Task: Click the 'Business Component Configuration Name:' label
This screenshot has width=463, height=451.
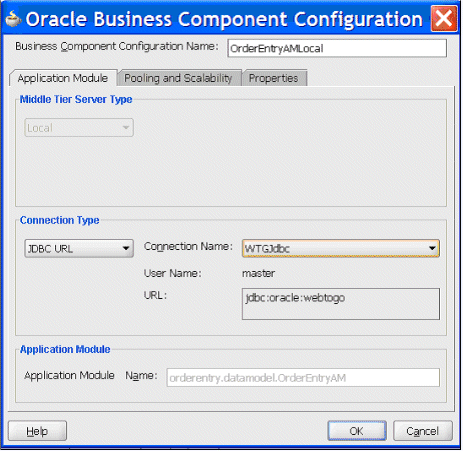Action: [x=117, y=46]
